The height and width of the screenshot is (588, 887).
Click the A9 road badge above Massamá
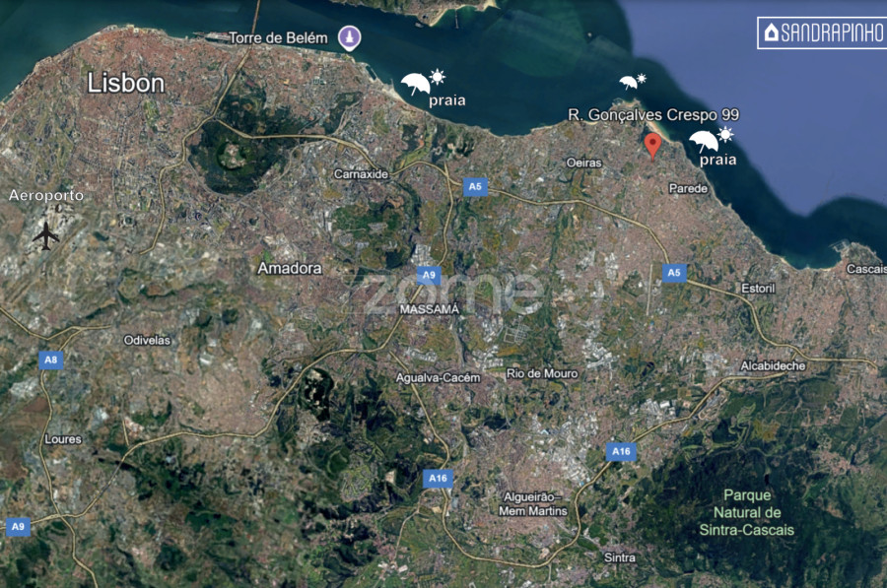pos(428,276)
